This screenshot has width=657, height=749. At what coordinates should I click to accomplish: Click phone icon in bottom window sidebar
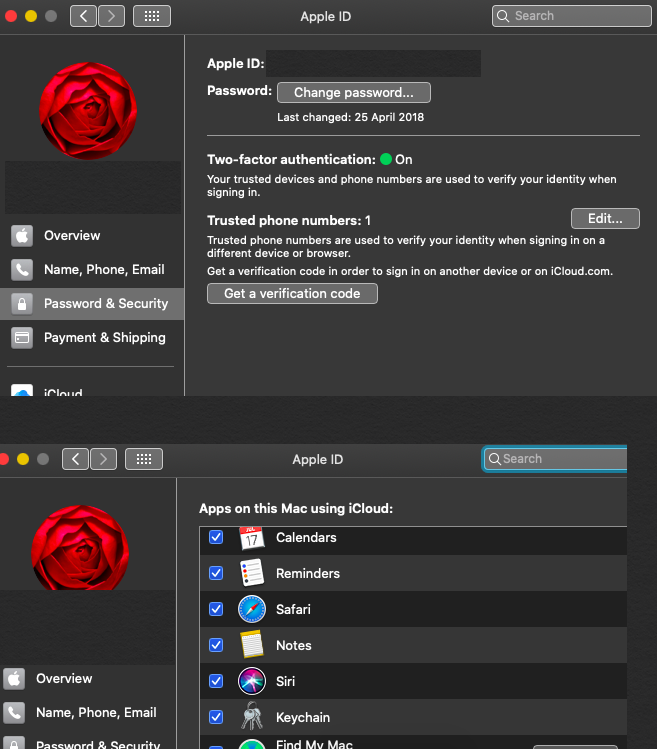pyautogui.click(x=14, y=712)
